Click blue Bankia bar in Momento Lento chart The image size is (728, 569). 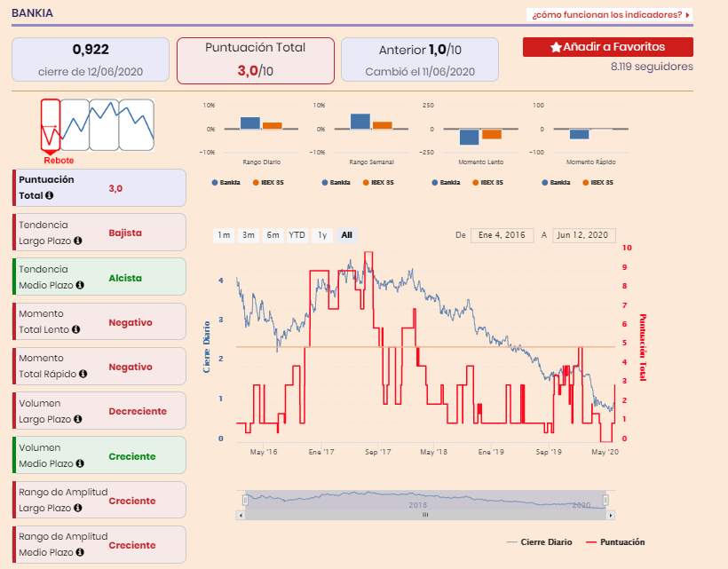(469, 137)
